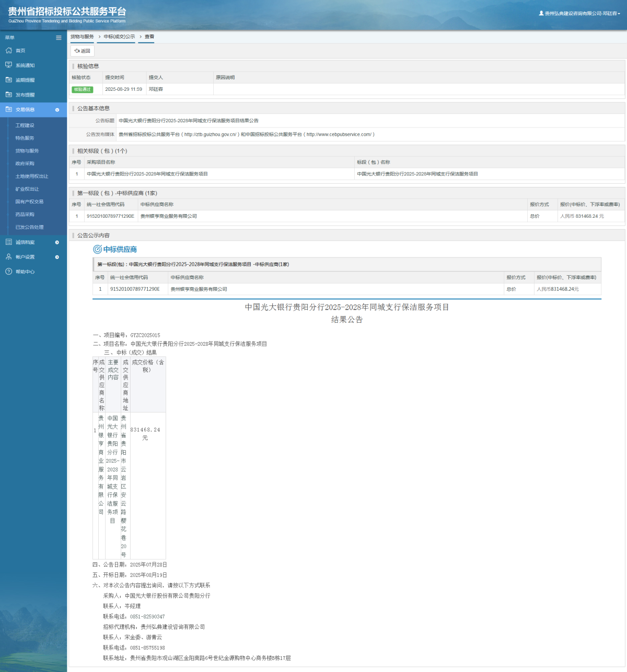The width and height of the screenshot is (627, 672).
Task: Open 已发公告处理 submenu item
Action: point(29,227)
